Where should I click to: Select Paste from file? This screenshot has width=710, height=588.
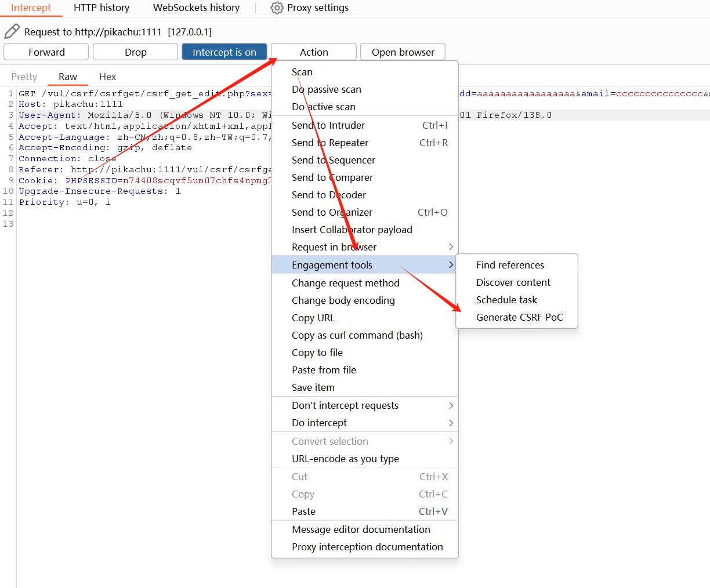[x=365, y=370]
